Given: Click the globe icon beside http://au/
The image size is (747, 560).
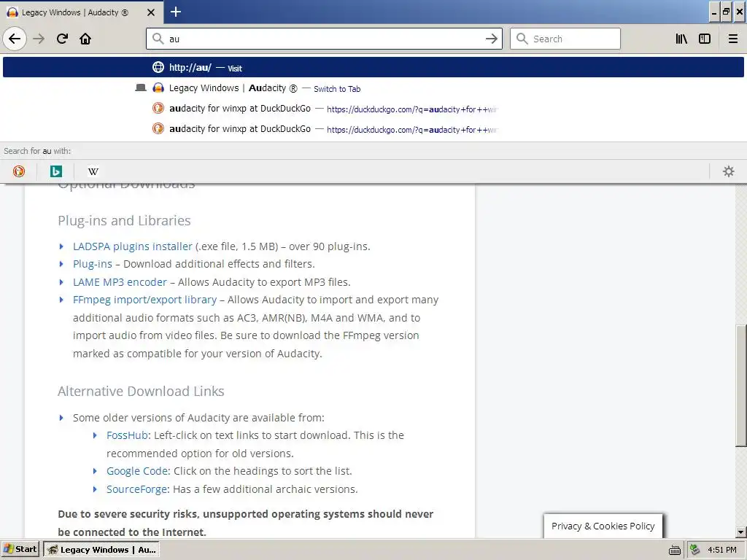Looking at the screenshot, I should click(158, 67).
